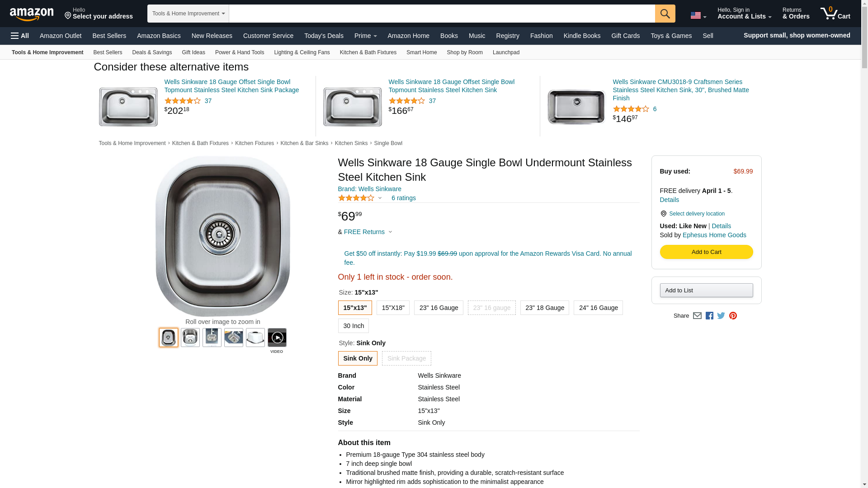The image size is (868, 488).
Task: Share via Facebook icon
Action: coord(709,316)
